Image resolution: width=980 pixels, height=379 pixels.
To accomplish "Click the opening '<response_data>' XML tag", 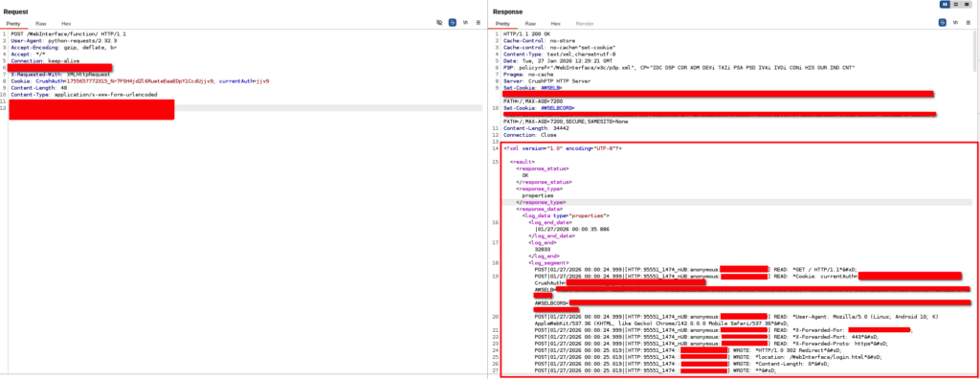I will pyautogui.click(x=540, y=210).
